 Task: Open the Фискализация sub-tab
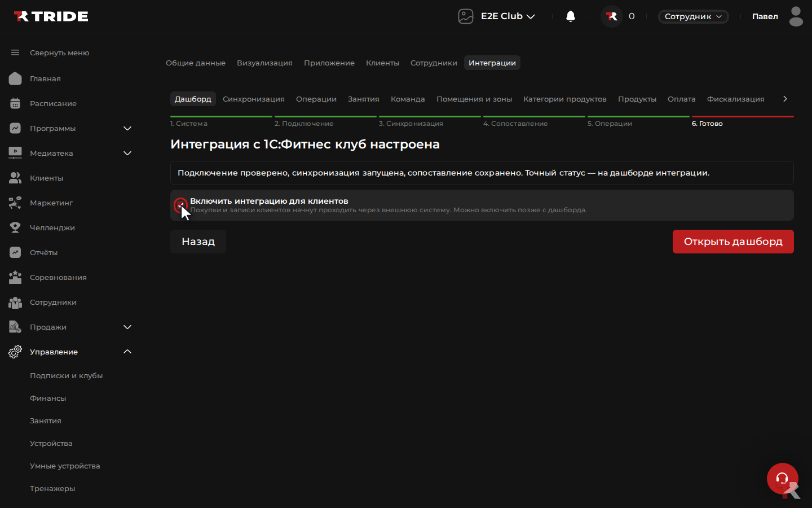point(736,99)
